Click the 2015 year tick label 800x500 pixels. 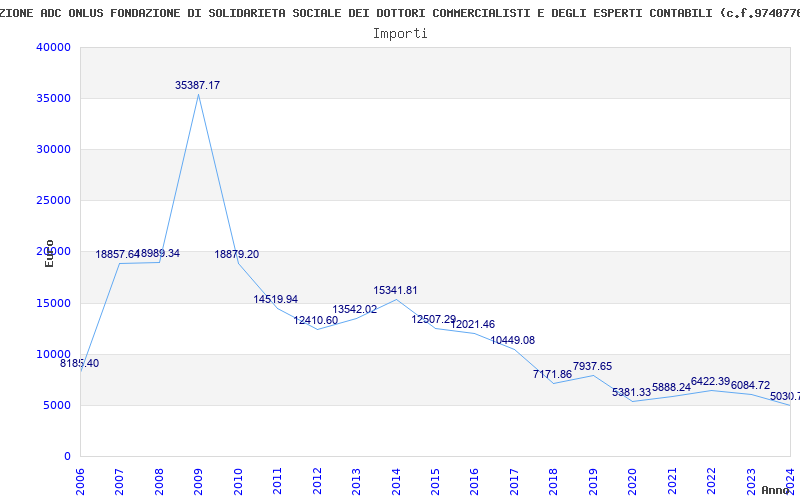(x=435, y=481)
